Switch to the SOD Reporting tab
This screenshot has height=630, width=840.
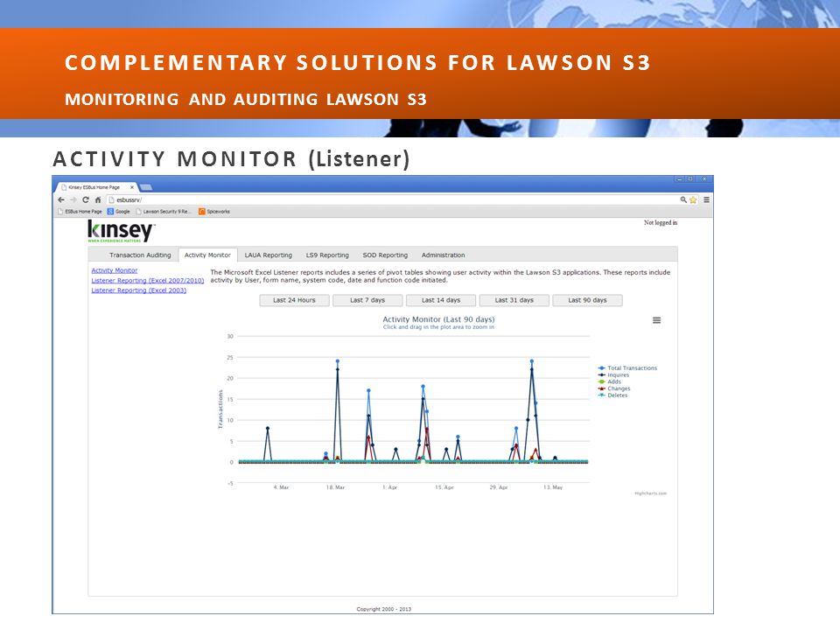[x=385, y=255]
